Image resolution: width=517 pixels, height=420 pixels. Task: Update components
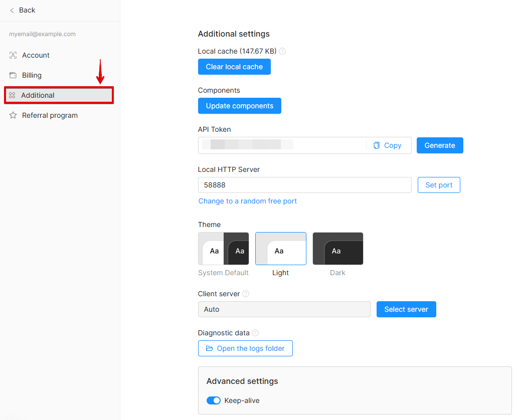(x=239, y=106)
